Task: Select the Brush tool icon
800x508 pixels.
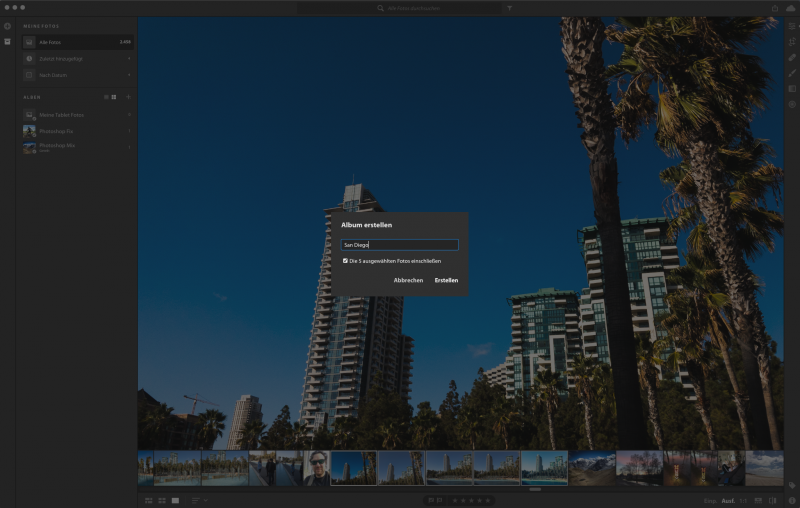Action: [x=791, y=73]
